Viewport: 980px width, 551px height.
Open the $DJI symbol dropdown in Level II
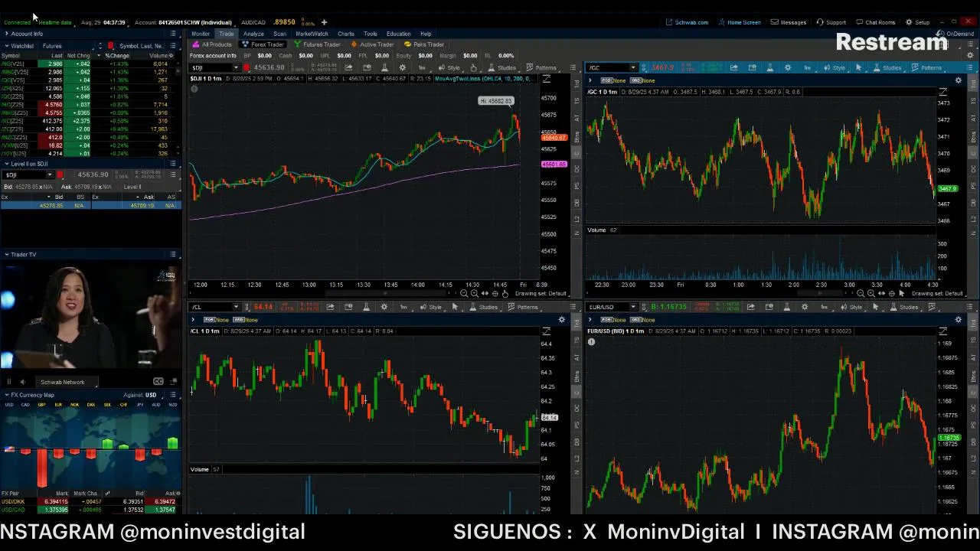[x=50, y=175]
